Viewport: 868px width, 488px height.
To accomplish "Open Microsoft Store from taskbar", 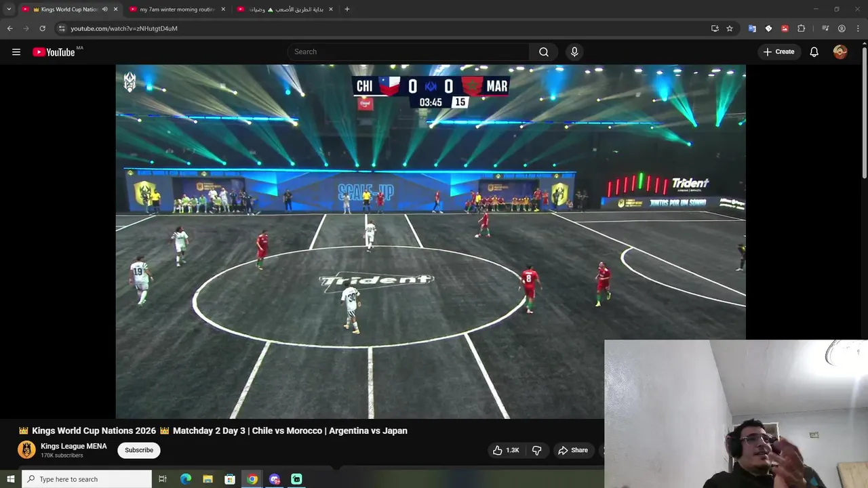I will click(x=230, y=479).
